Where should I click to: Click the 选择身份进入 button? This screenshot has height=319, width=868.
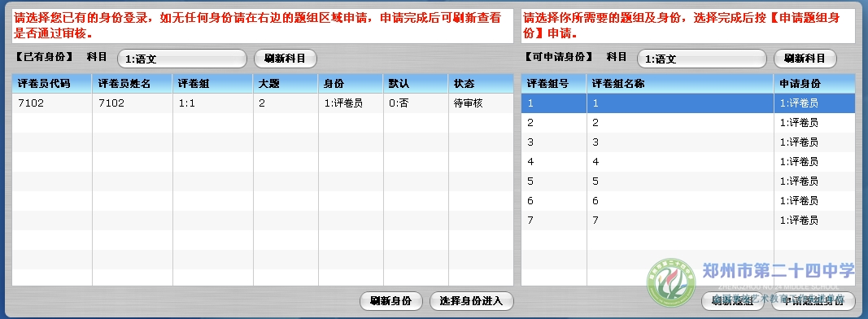point(472,301)
